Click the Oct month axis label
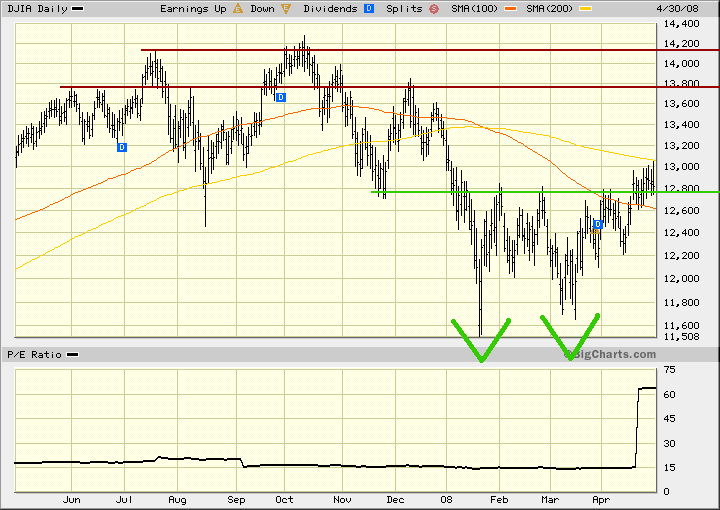 pyautogui.click(x=284, y=499)
